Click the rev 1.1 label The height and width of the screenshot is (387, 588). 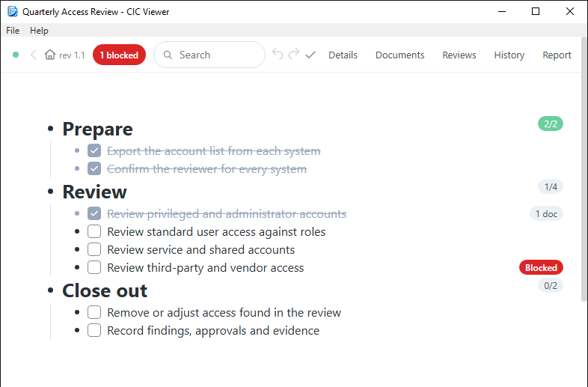click(72, 55)
